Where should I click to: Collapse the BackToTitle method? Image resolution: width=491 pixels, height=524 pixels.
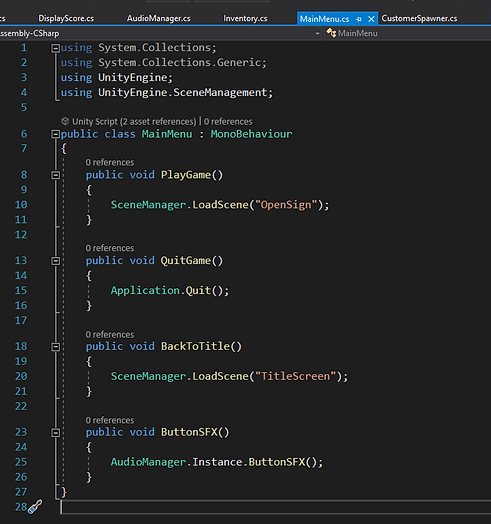point(55,347)
